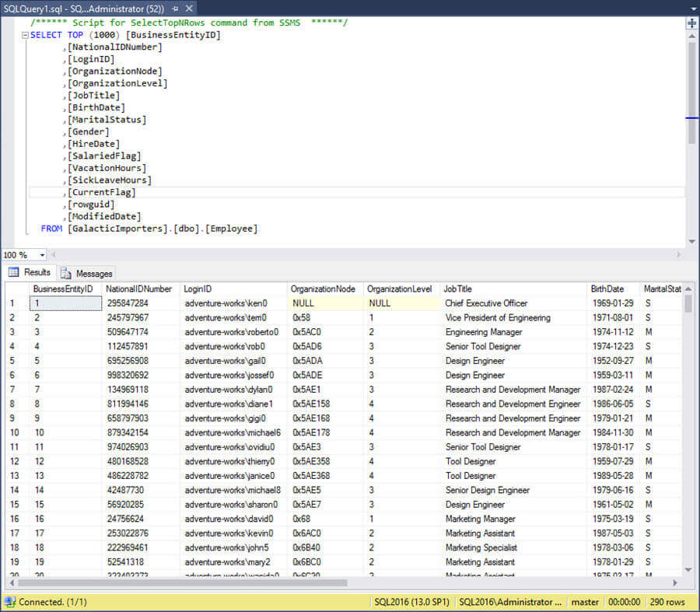Viewport: 700px width, 612px height.
Task: Click the Chief Executive Officer cell
Action: (x=486, y=303)
